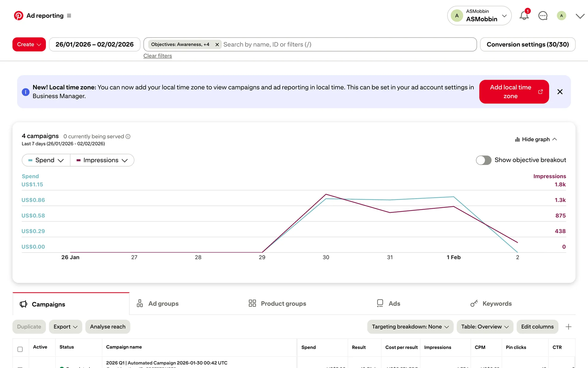Collapse the chart with Hide graph
Image resolution: width=588 pixels, height=368 pixels.
[536, 139]
